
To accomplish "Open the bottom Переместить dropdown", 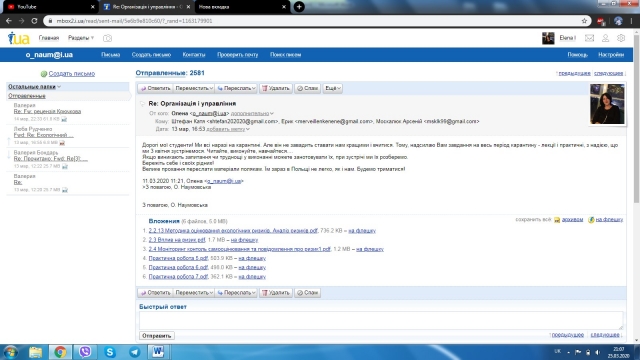I will point(194,293).
